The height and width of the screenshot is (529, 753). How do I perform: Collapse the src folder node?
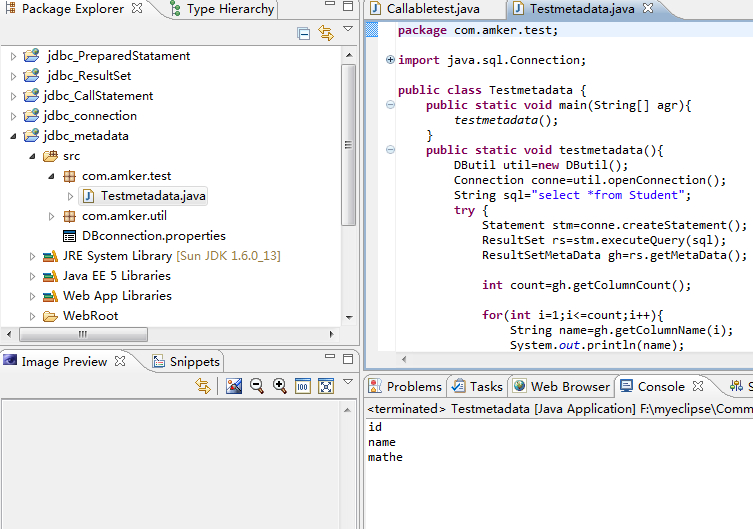click(x=33, y=156)
